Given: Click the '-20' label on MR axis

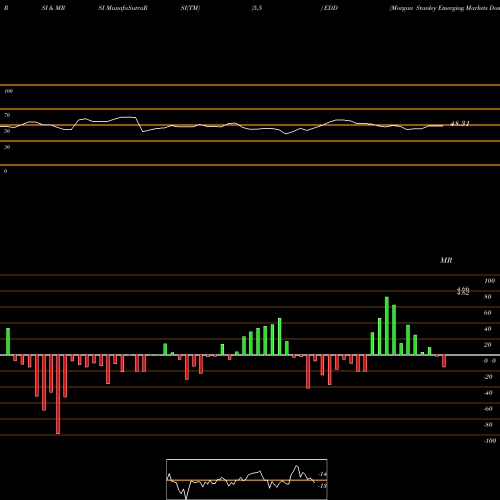Looking at the screenshot, I should 488,377.
